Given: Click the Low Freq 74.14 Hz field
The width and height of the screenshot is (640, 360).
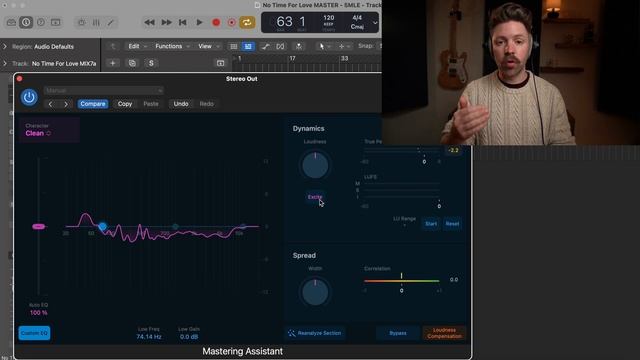Looking at the screenshot, I should [149, 337].
